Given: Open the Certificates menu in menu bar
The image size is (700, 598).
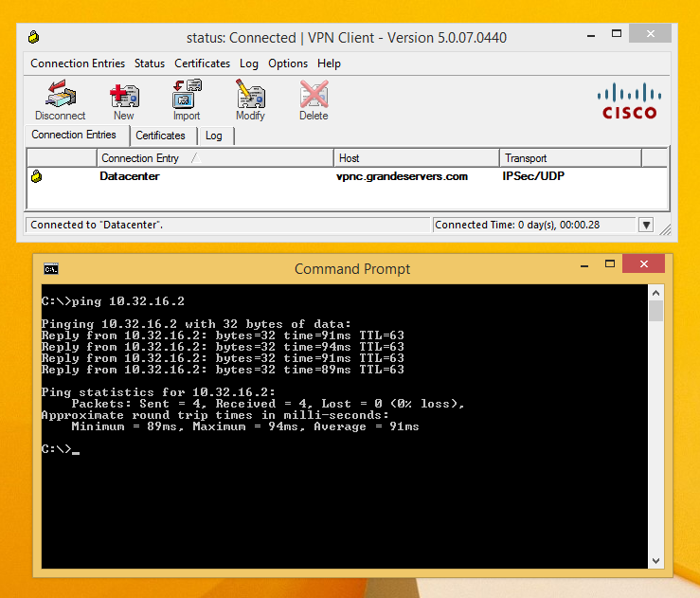Looking at the screenshot, I should [x=202, y=63].
